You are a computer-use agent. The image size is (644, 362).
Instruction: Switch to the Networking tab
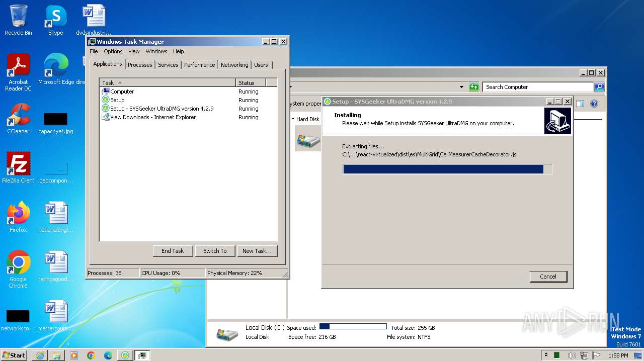(x=234, y=65)
